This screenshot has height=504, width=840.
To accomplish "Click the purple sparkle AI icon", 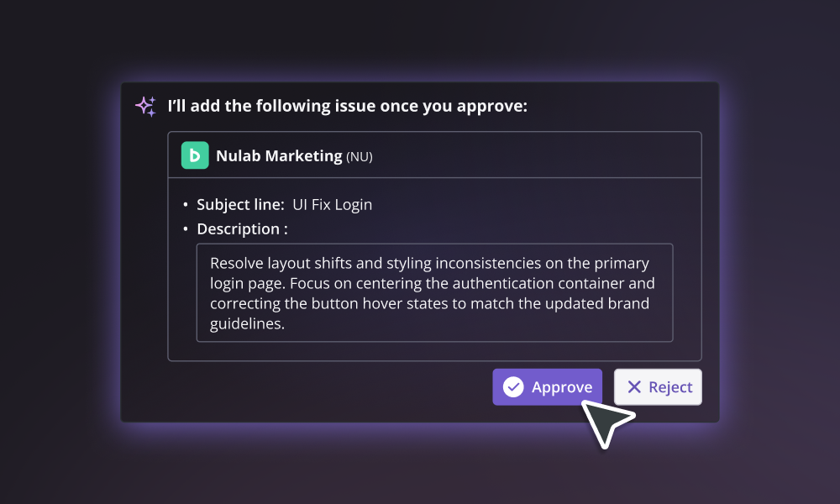I will click(145, 106).
